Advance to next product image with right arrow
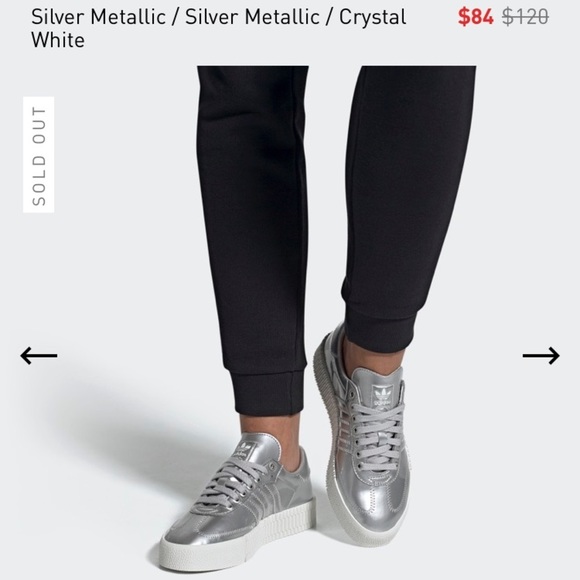 [x=541, y=355]
